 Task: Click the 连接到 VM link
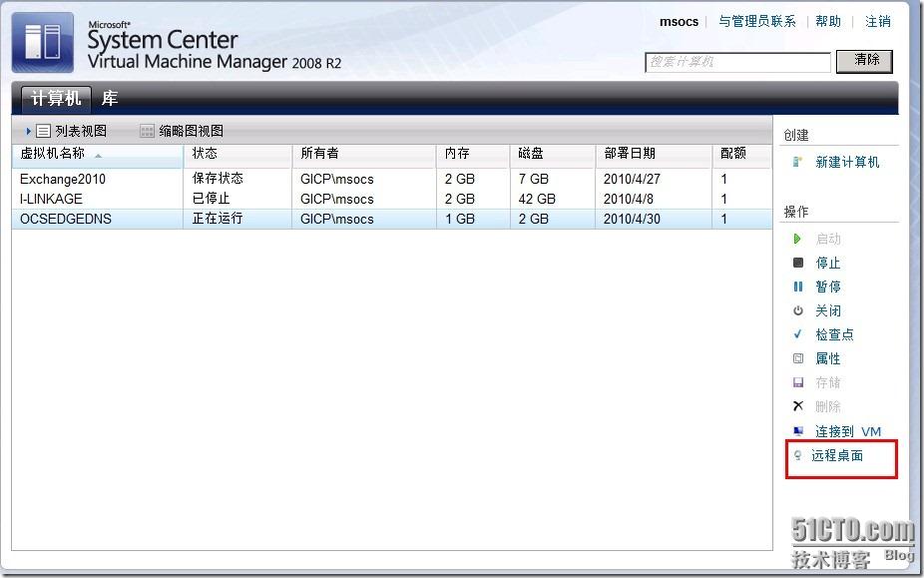pyautogui.click(x=848, y=431)
